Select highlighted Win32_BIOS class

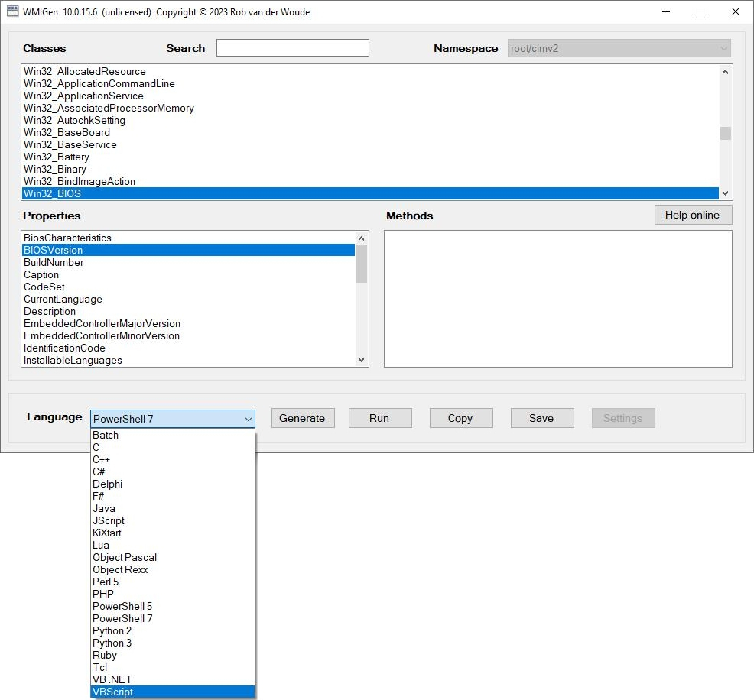coord(370,193)
